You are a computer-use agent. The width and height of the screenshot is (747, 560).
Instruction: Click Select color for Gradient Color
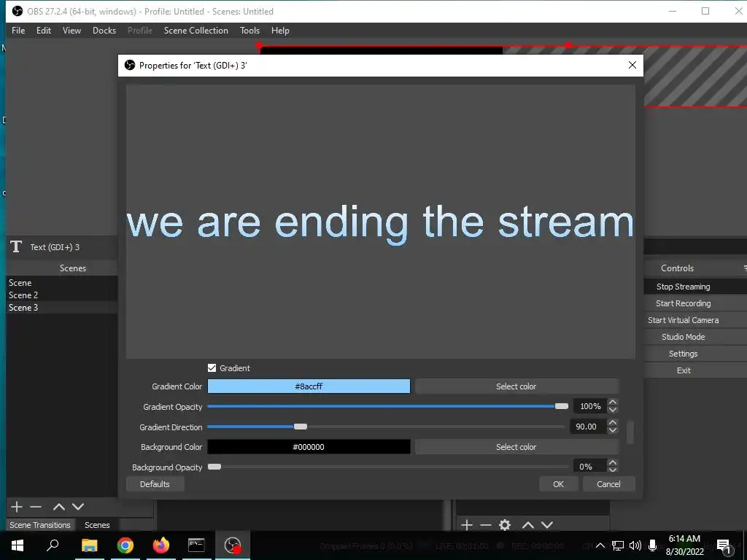tap(516, 386)
